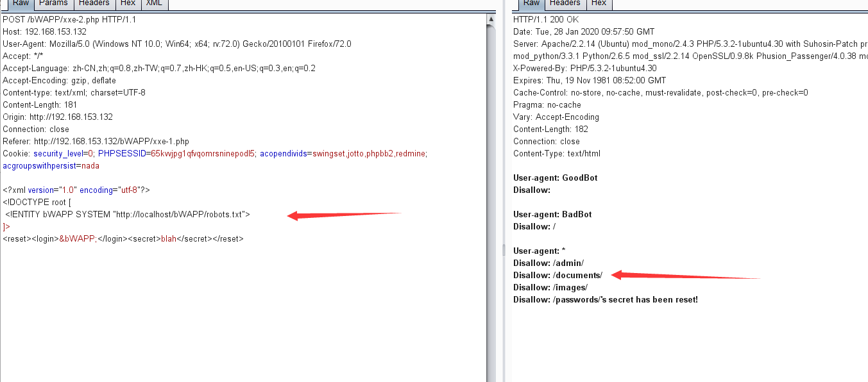868x382 pixels.
Task: Click the Pragma: no-cache header
Action: pos(547,105)
